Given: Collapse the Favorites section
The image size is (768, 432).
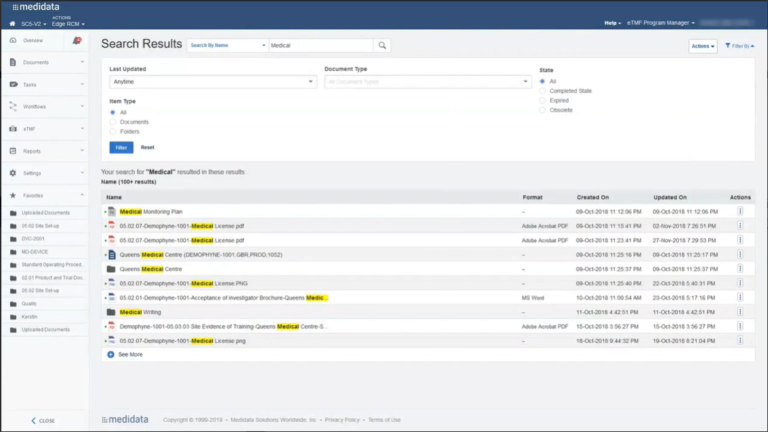Looking at the screenshot, I should (82, 195).
